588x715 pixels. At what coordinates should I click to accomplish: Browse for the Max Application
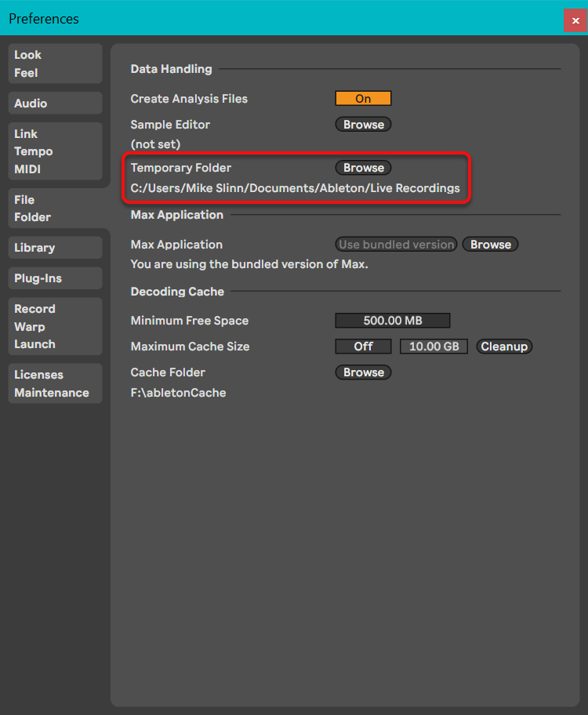490,245
